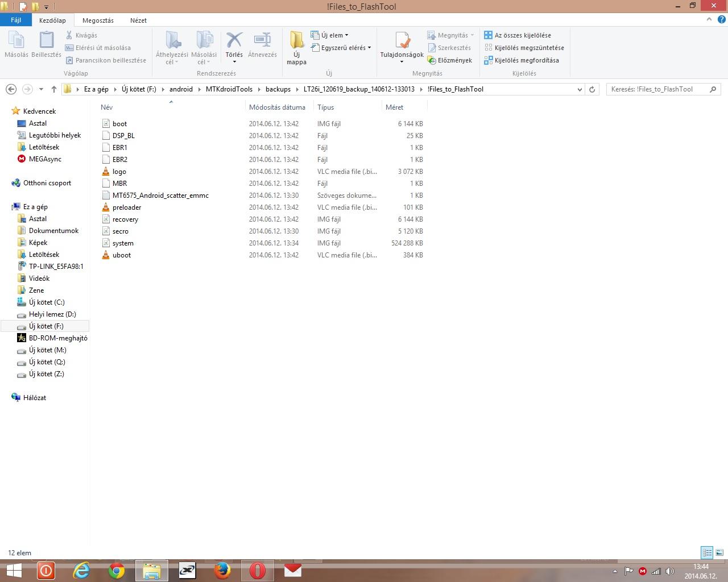Go up one folder level
The height and width of the screenshot is (582, 728).
pyautogui.click(x=54, y=89)
